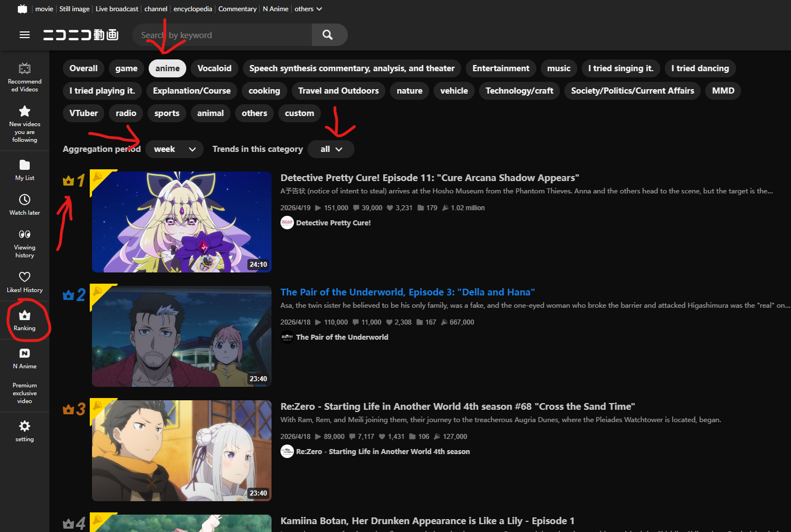
Task: Expand the 'others' menu in top bar
Action: pyautogui.click(x=309, y=9)
